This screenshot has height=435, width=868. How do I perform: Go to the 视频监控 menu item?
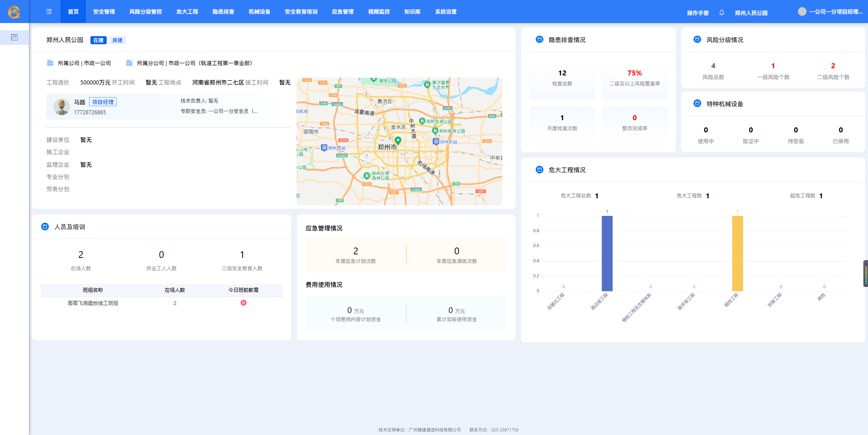[379, 12]
